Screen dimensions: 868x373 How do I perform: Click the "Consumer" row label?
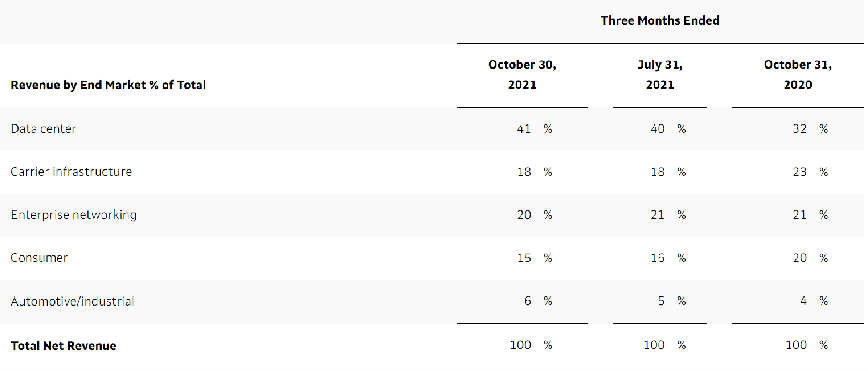[x=39, y=258]
